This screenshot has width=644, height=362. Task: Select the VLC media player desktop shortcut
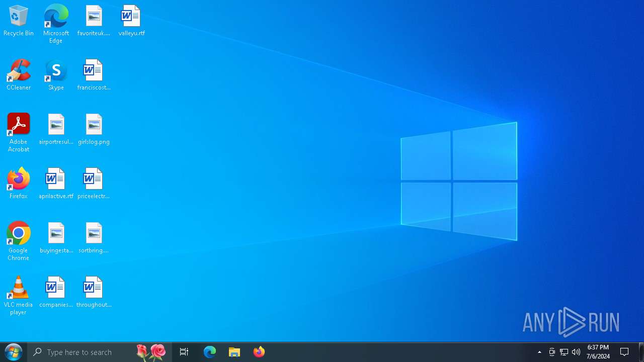pos(19,296)
